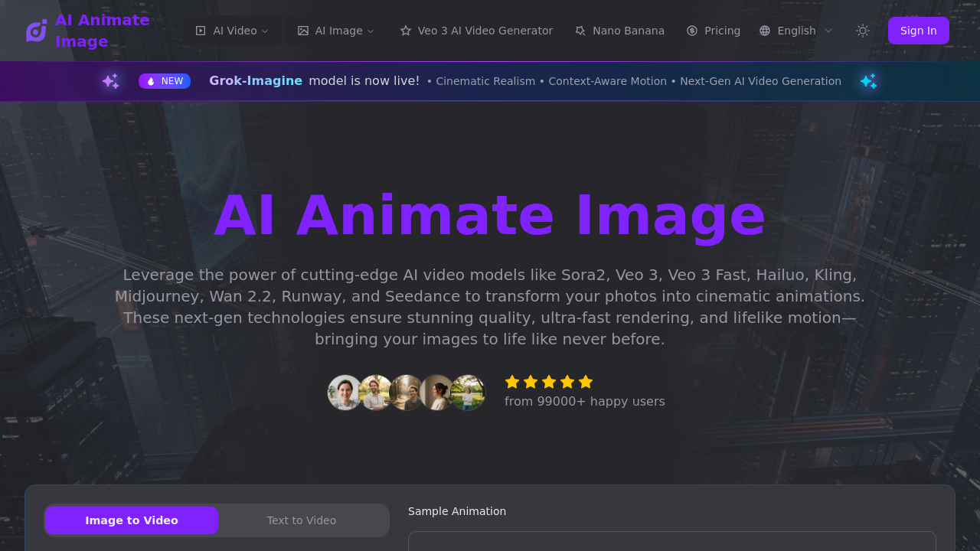Viewport: 980px width, 551px height.
Task: Click the globe icon next to English
Action: [x=764, y=31]
